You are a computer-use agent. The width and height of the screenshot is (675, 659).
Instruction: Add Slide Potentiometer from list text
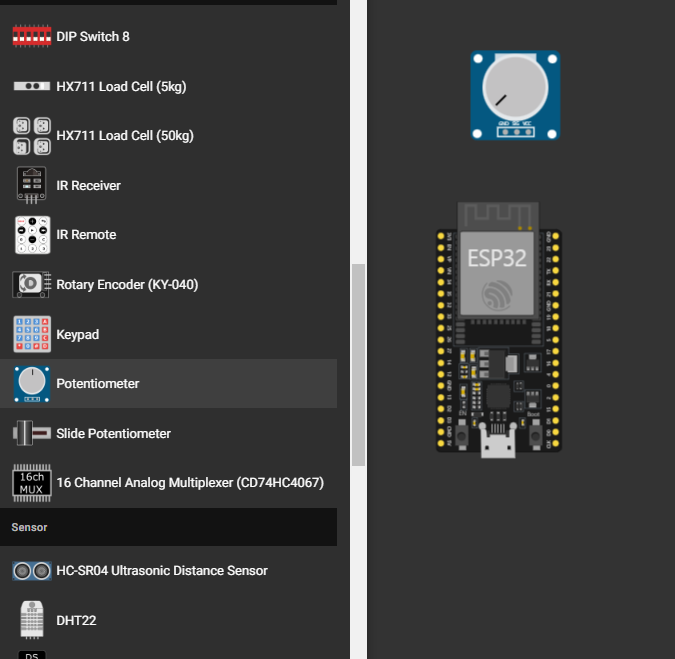point(113,433)
